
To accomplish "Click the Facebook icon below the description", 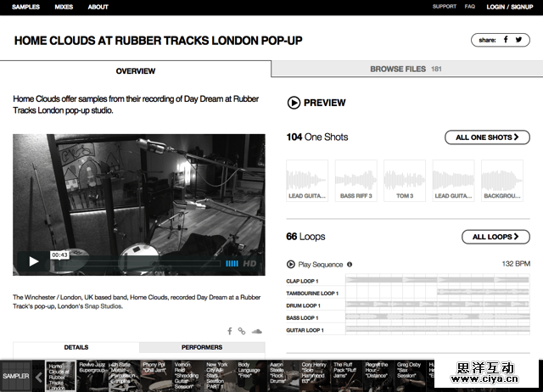I will (230, 331).
